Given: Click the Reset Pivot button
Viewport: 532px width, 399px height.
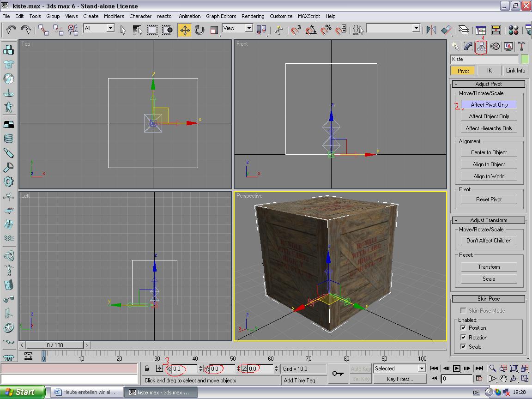Looking at the screenshot, I should click(x=489, y=199).
